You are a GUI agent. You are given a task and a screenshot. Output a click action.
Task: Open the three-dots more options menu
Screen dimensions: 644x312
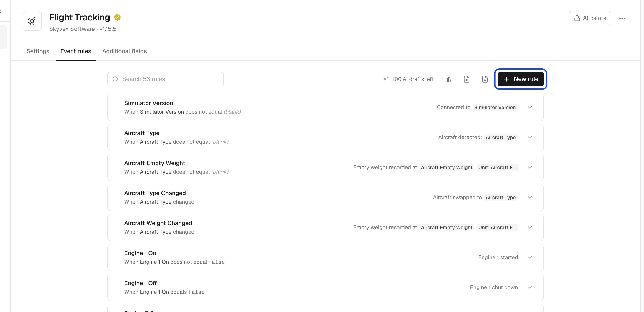click(622, 18)
